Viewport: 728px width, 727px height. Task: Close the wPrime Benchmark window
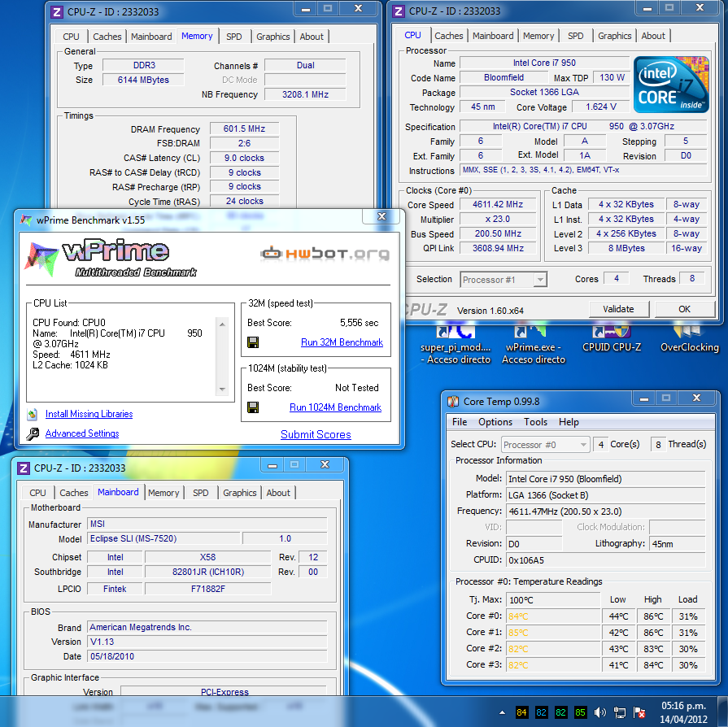click(381, 216)
